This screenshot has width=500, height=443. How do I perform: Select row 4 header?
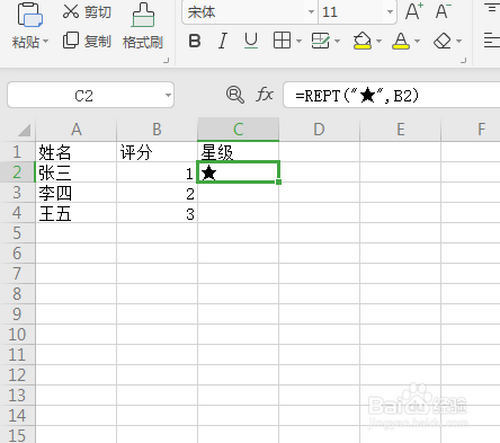click(17, 213)
